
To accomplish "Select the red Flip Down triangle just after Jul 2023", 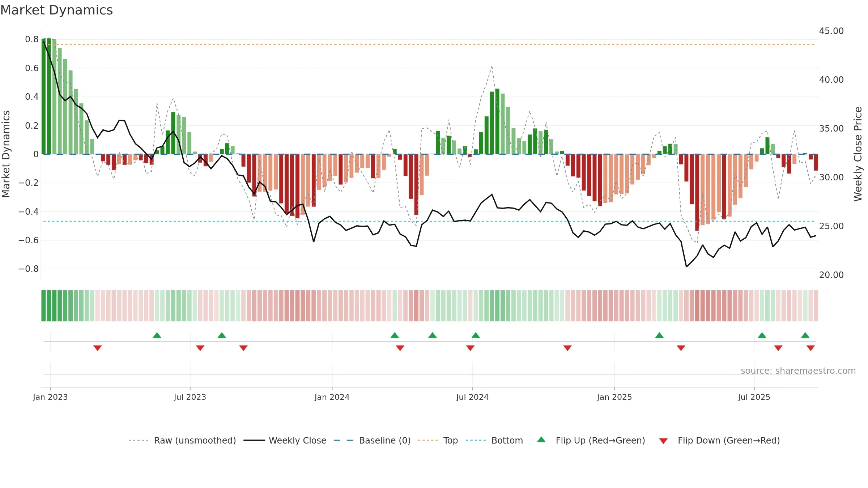I will [x=200, y=348].
